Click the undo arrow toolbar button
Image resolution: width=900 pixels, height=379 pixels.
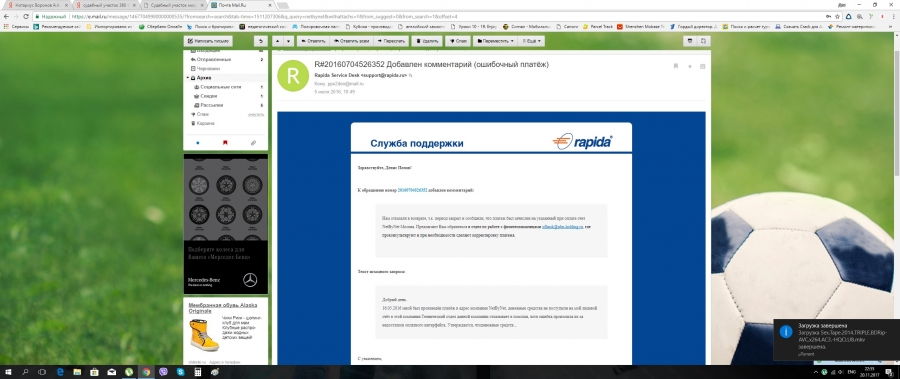pos(261,41)
